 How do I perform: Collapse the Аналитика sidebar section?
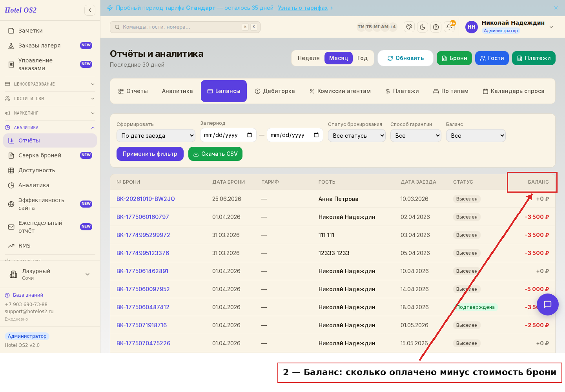coord(50,128)
